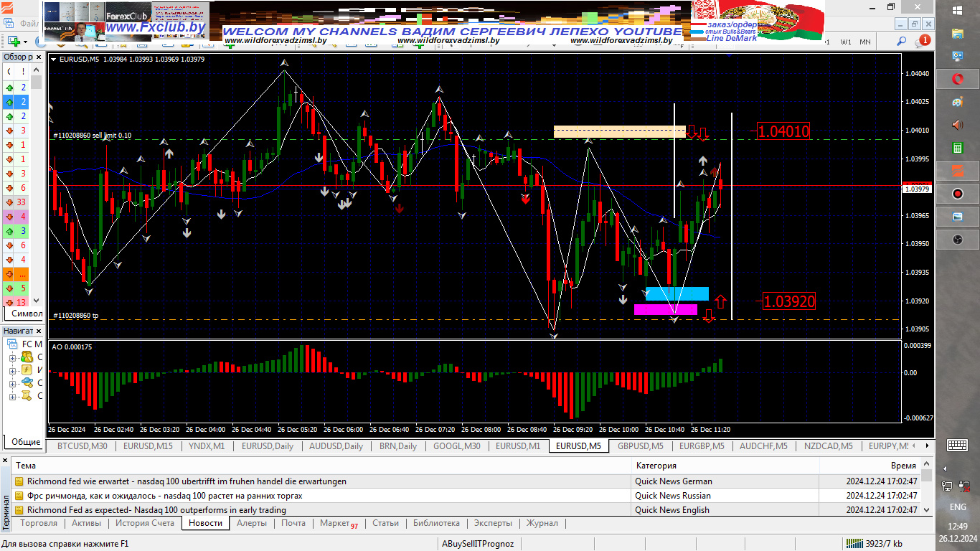Viewport: 980px width, 551px height.
Task: Select the magenta rectangle object on chart
Action: click(666, 309)
